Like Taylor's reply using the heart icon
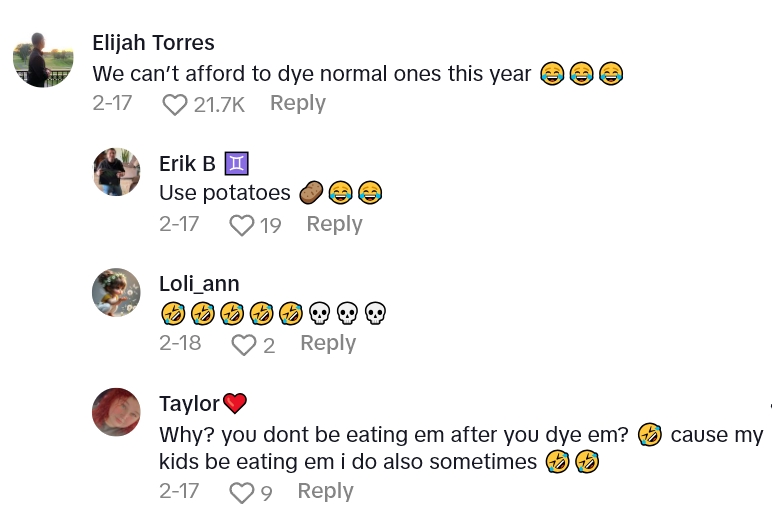Image resolution: width=772 pixels, height=519 pixels. [242, 492]
